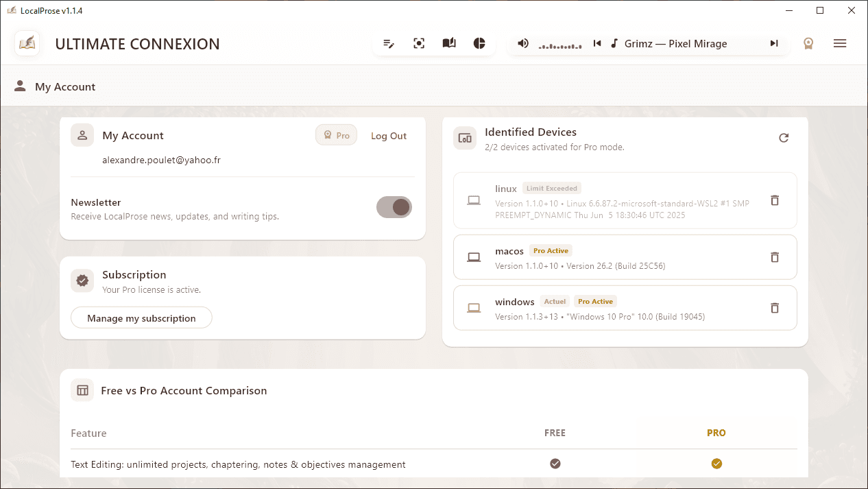Open the text editing tool in the toolbar
Image resolution: width=868 pixels, height=489 pixels.
click(x=389, y=43)
